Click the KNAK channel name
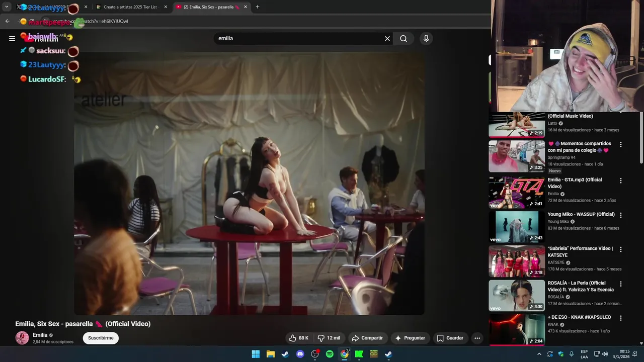The image size is (644, 362). (553, 324)
